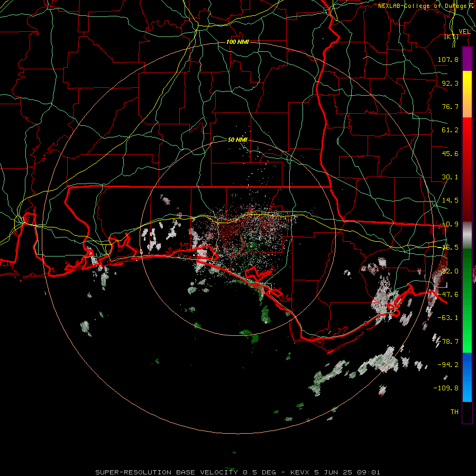Screen dimensions: 476x476
Task: Click the -78.7 velocity scale value
Action: [448, 342]
